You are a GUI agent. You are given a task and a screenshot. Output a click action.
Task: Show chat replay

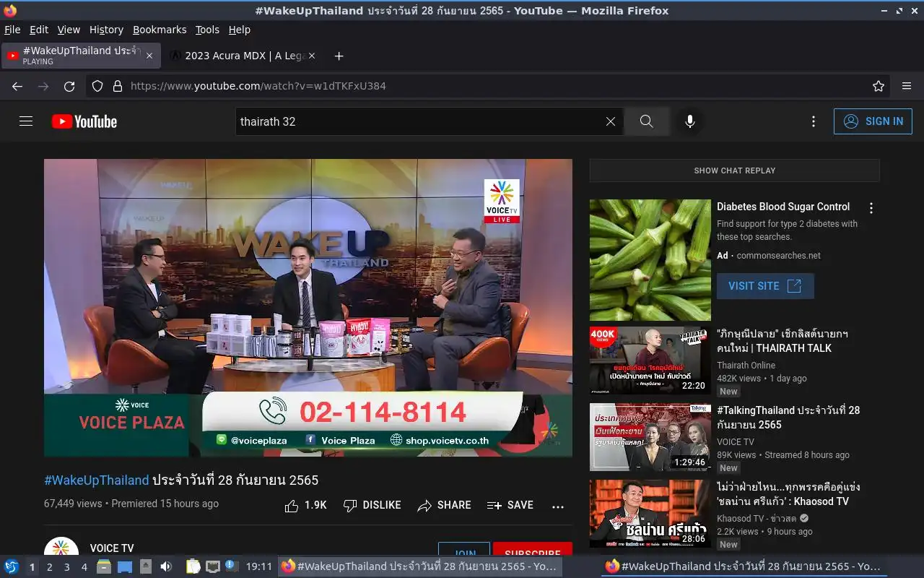point(735,171)
